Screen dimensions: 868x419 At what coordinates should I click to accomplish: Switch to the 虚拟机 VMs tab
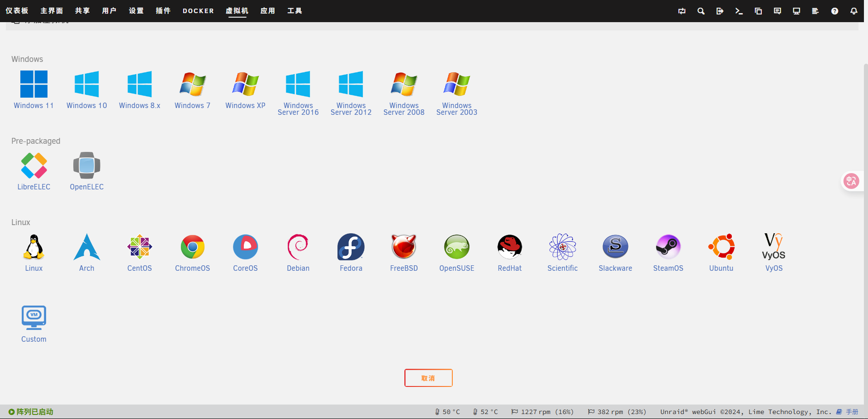(x=237, y=10)
